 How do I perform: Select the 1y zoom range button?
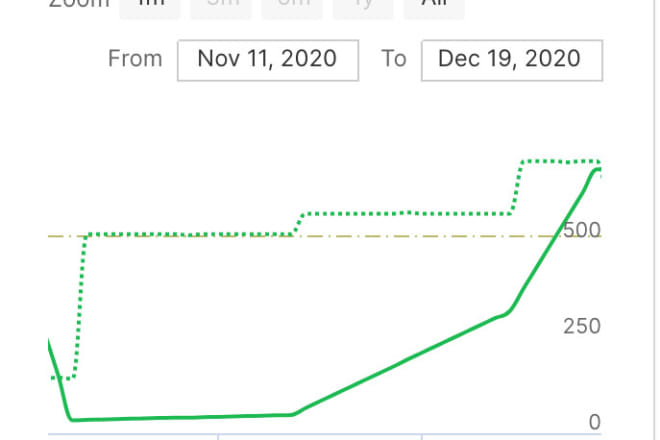click(363, 7)
